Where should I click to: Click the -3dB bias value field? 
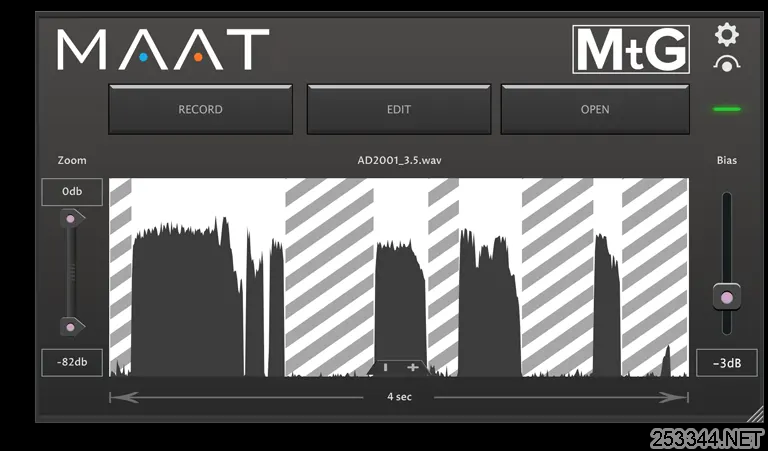click(x=727, y=363)
